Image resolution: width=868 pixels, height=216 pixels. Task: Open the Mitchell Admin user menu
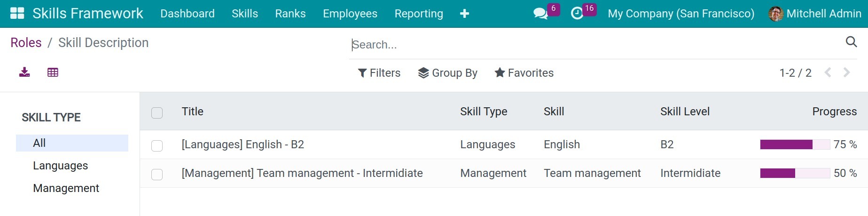tap(815, 14)
